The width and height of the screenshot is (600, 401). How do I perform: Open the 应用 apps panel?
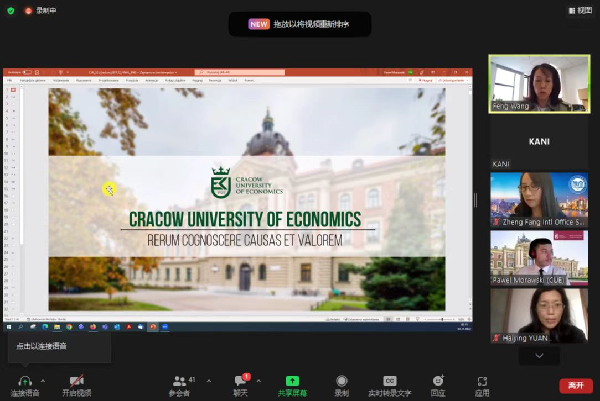482,386
